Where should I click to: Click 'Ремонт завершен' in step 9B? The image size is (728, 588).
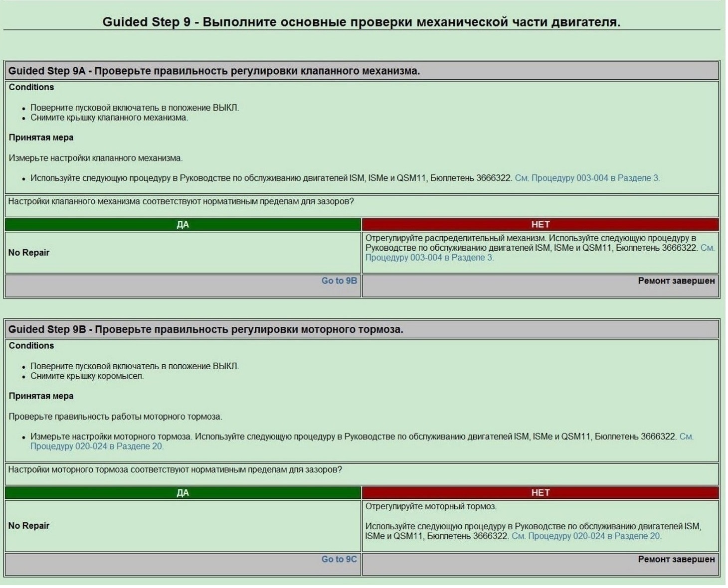676,559
